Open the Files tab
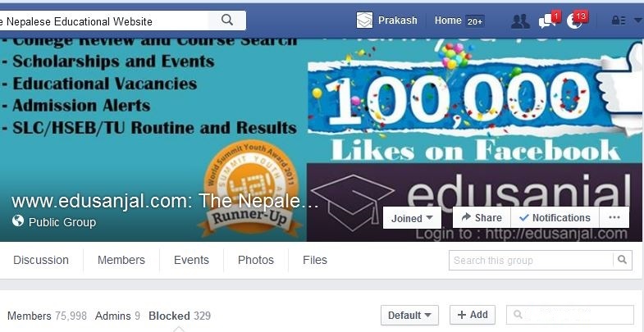 point(315,260)
